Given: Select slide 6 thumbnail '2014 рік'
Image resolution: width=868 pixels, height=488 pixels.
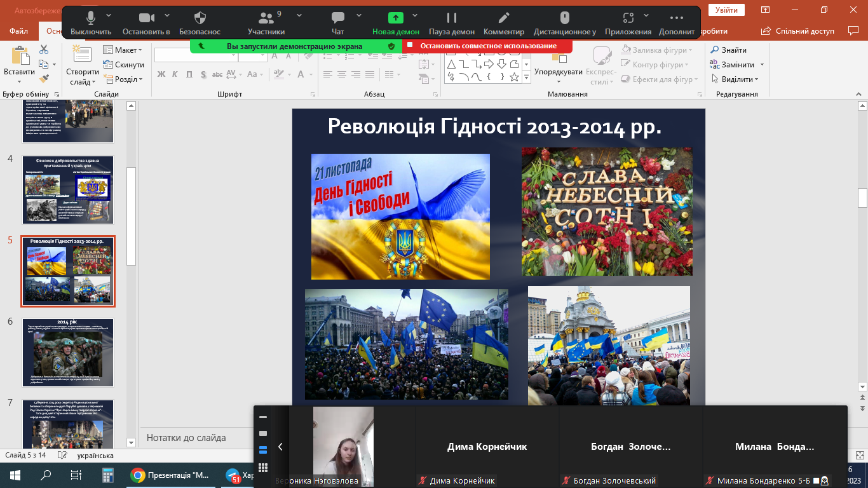Looking at the screenshot, I should point(68,352).
